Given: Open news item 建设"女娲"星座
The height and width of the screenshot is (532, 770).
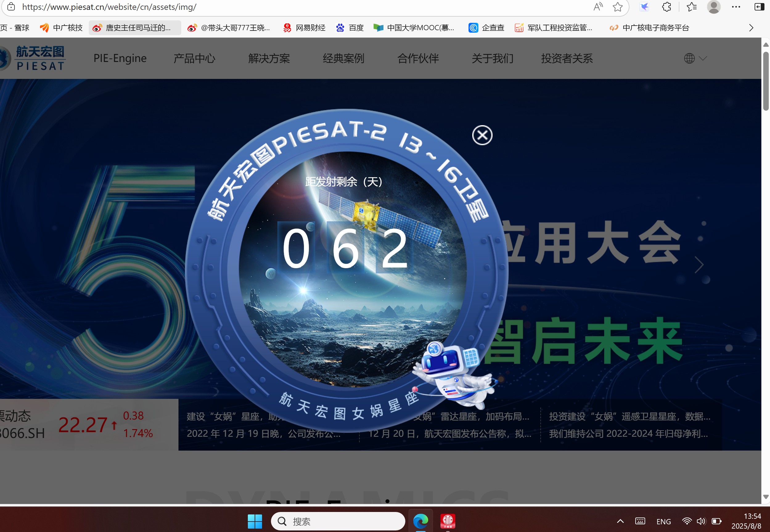Looking at the screenshot, I should point(263,425).
